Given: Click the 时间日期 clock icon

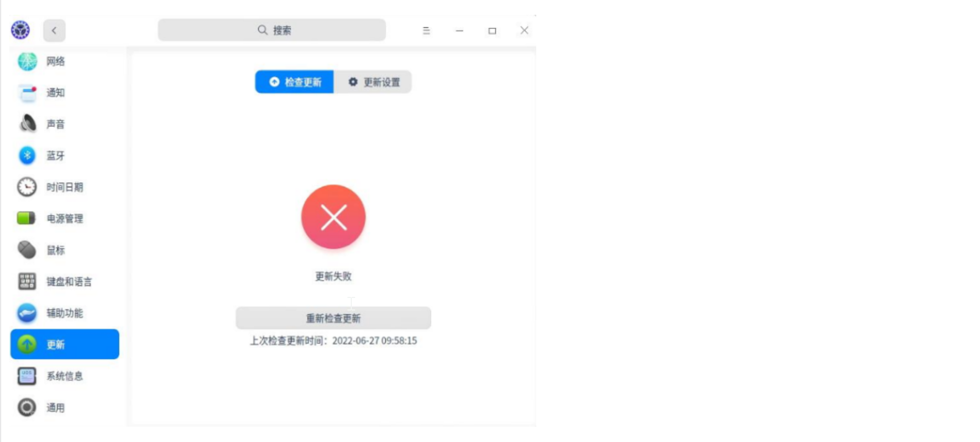Looking at the screenshot, I should (27, 187).
